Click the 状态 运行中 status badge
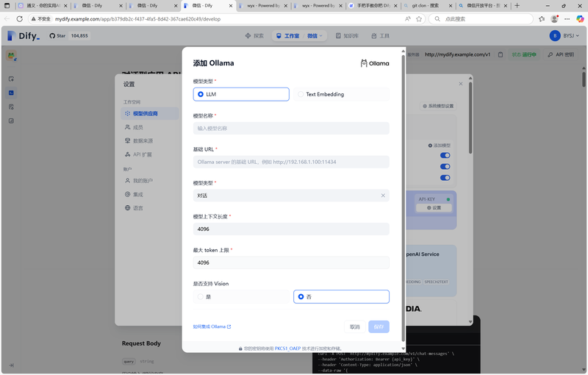The width and height of the screenshot is (588, 375). pyautogui.click(x=524, y=54)
